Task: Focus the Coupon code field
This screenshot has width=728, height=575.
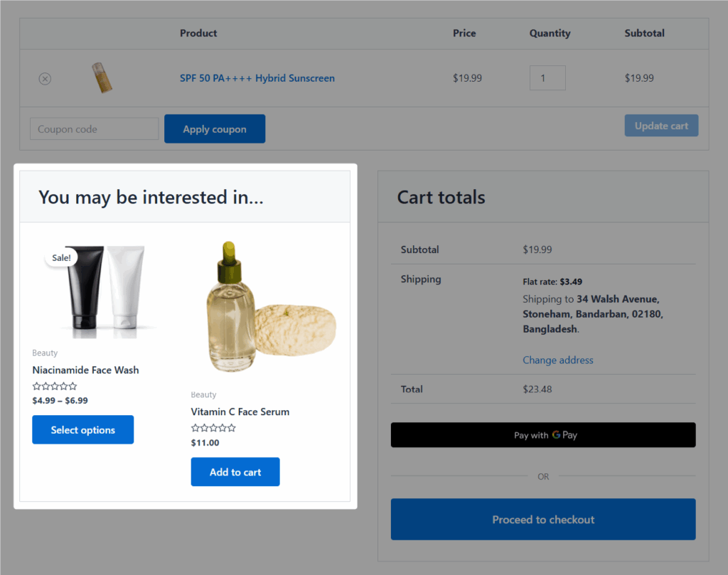Action: (x=94, y=129)
